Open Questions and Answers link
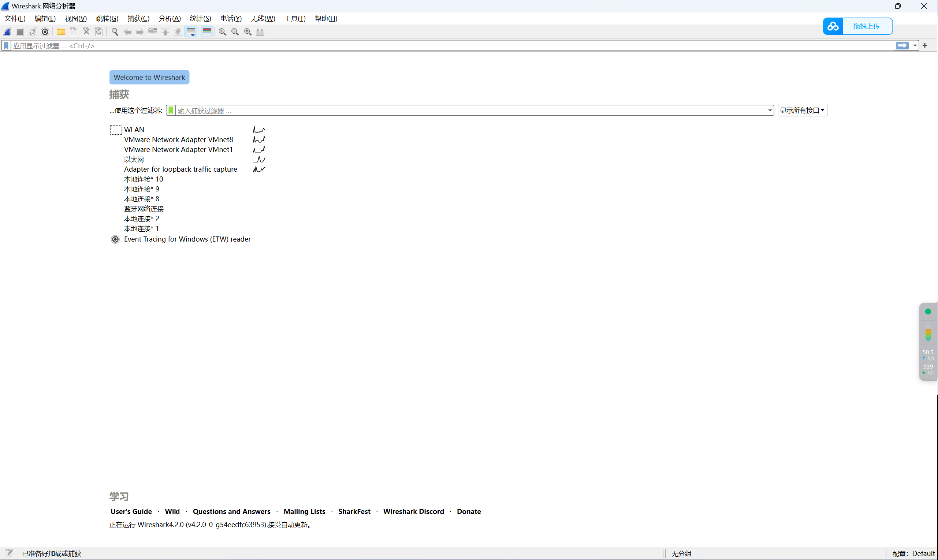 click(x=231, y=511)
